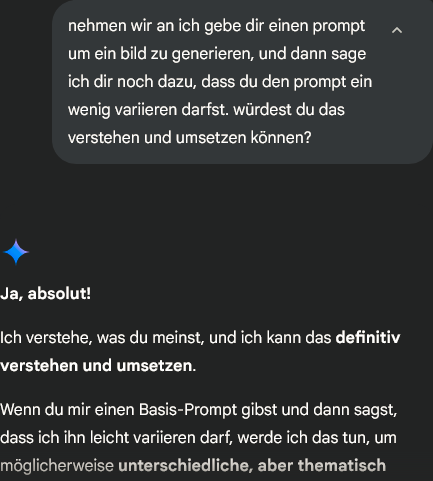Click the question 'verstehen und umsetzen können?'

pos(189,138)
